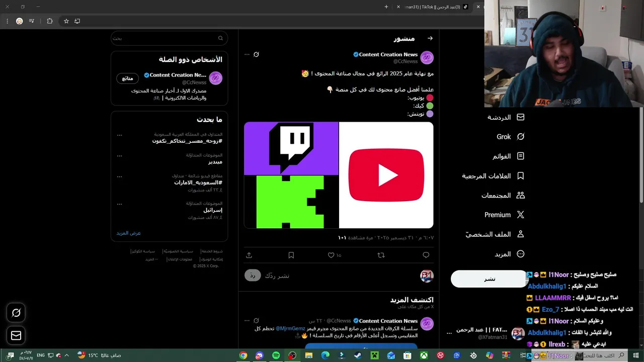The image size is (644, 362).
Task: Click the متابع following button
Action: pos(127,78)
